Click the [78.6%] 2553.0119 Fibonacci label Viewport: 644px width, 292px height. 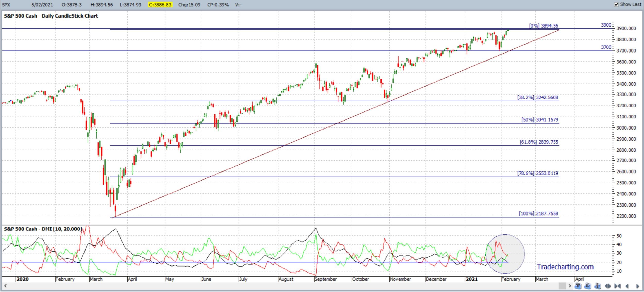click(x=538, y=173)
